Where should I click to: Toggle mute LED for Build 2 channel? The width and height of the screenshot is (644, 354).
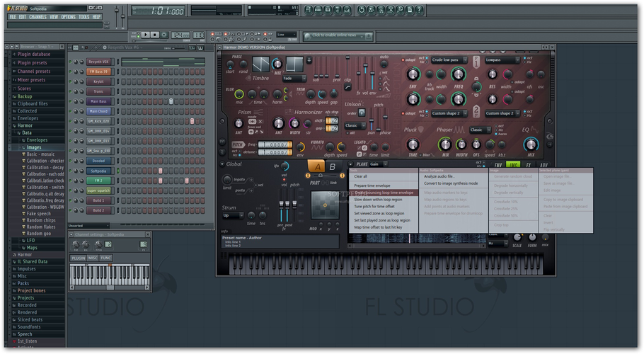click(70, 210)
